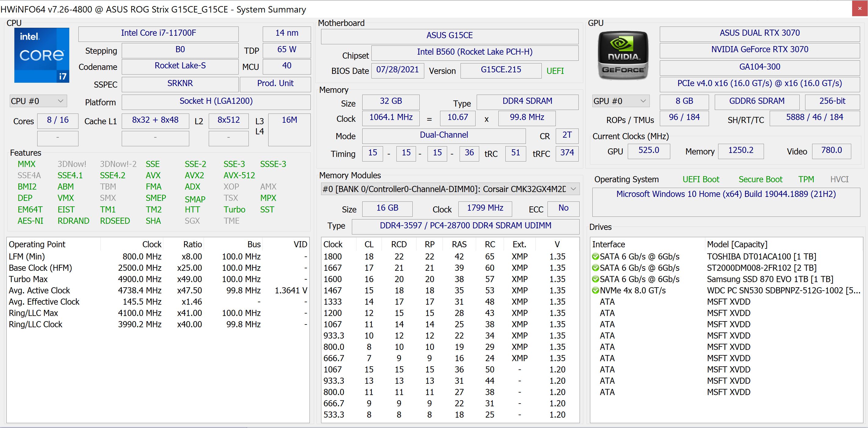Click status icon beside WDC PC SN530 NVMe
The image size is (868, 428).
[x=595, y=291]
